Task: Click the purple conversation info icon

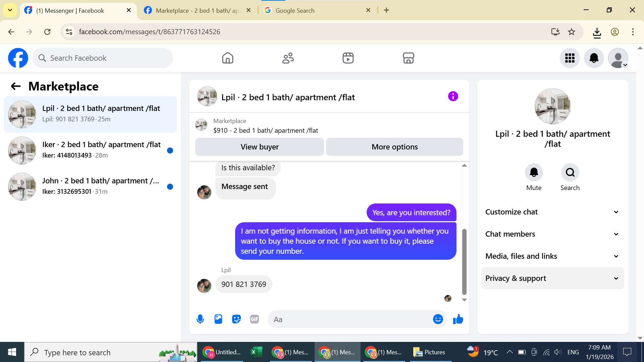Action: coord(453,97)
